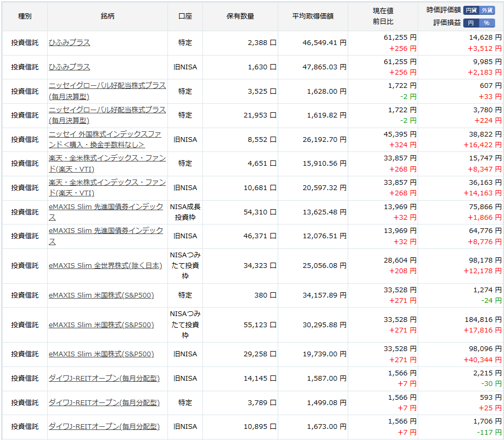The height and width of the screenshot is (440, 504).
Task: Open eMAXIS Slim 先進国債券 link in 46,371 口 row
Action: click(x=106, y=236)
